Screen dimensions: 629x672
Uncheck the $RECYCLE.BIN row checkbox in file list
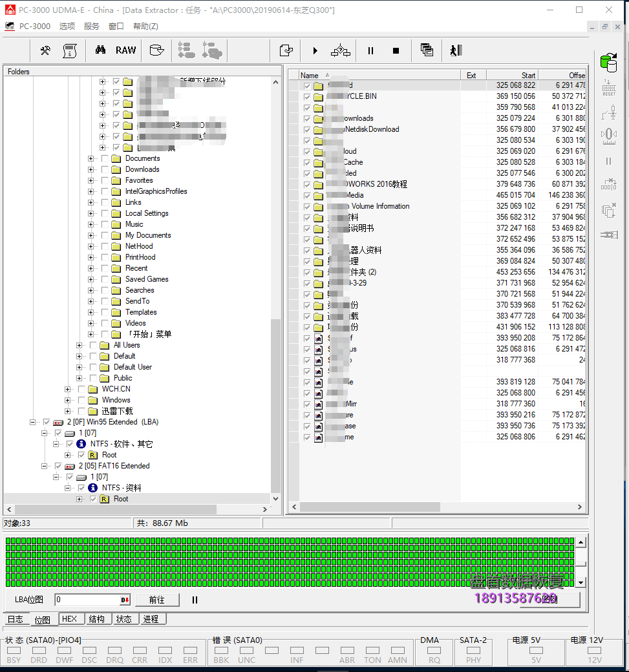[x=307, y=97]
